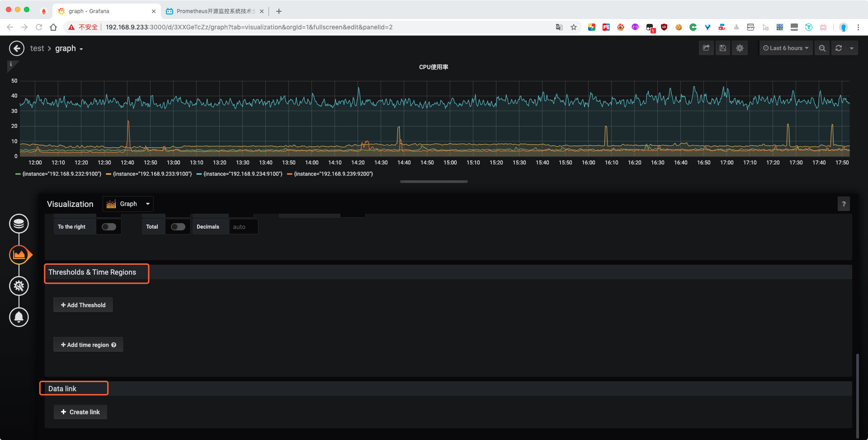This screenshot has height=440, width=868.
Task: Open refresh interval dropdown arrow
Action: point(852,48)
